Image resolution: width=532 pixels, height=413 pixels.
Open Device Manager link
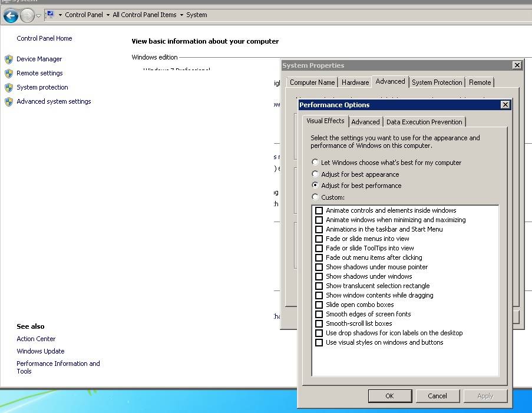(39, 59)
